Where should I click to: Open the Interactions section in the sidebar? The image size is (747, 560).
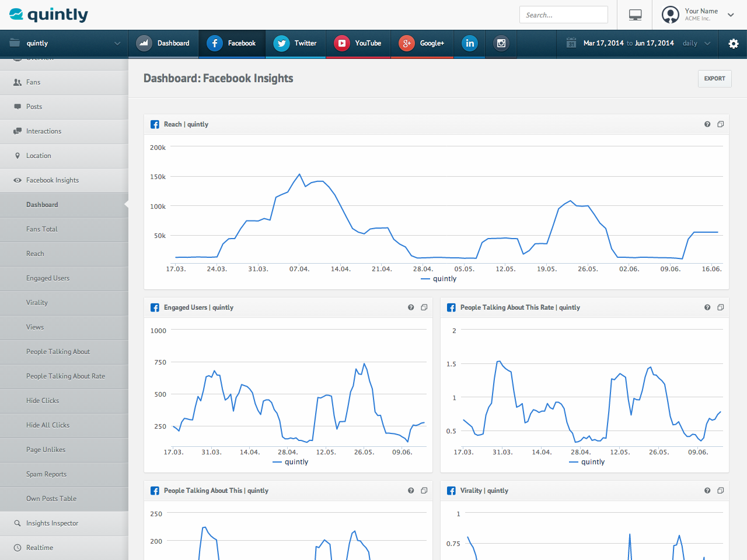point(44,131)
